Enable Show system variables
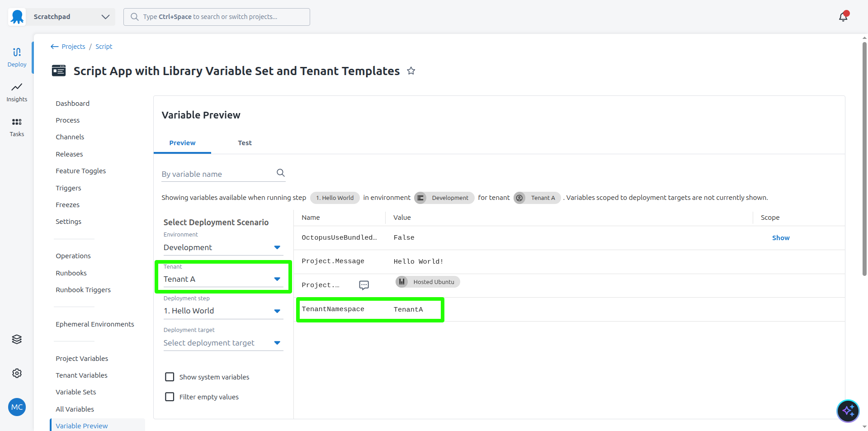This screenshot has height=431, width=868. 170,377
